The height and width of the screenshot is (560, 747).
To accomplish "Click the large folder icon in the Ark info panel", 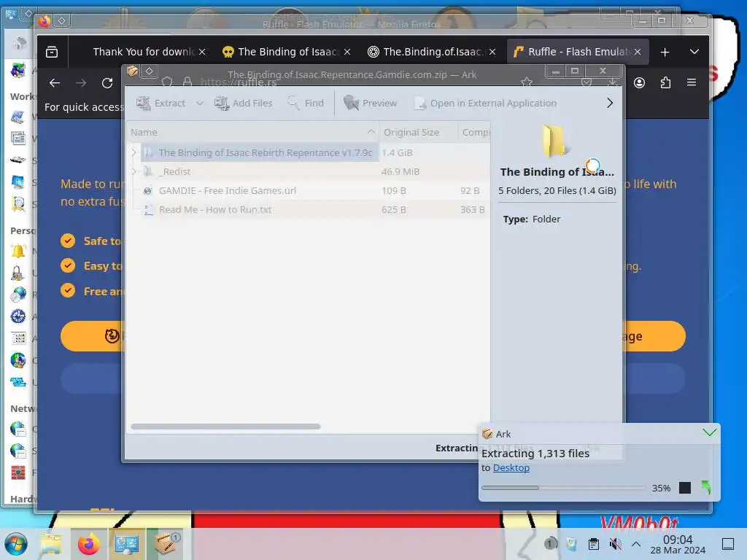I will point(555,141).
